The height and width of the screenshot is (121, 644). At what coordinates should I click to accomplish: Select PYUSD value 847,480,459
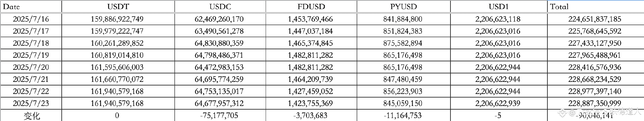[403, 79]
